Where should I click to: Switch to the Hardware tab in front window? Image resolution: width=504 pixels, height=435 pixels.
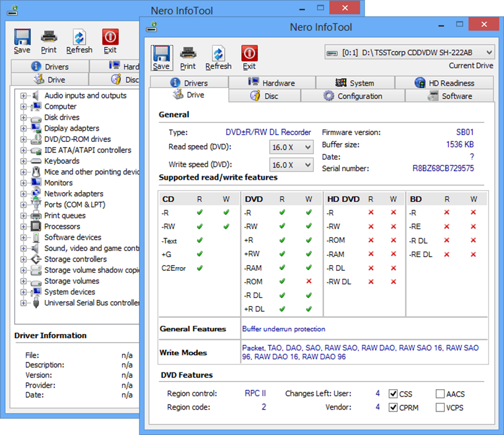tap(272, 83)
